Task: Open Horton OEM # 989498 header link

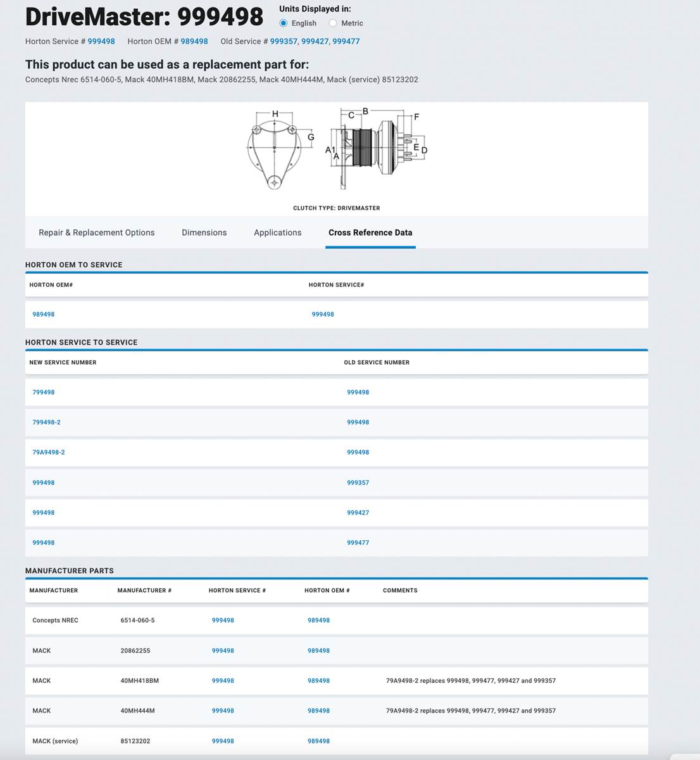Action: point(194,41)
